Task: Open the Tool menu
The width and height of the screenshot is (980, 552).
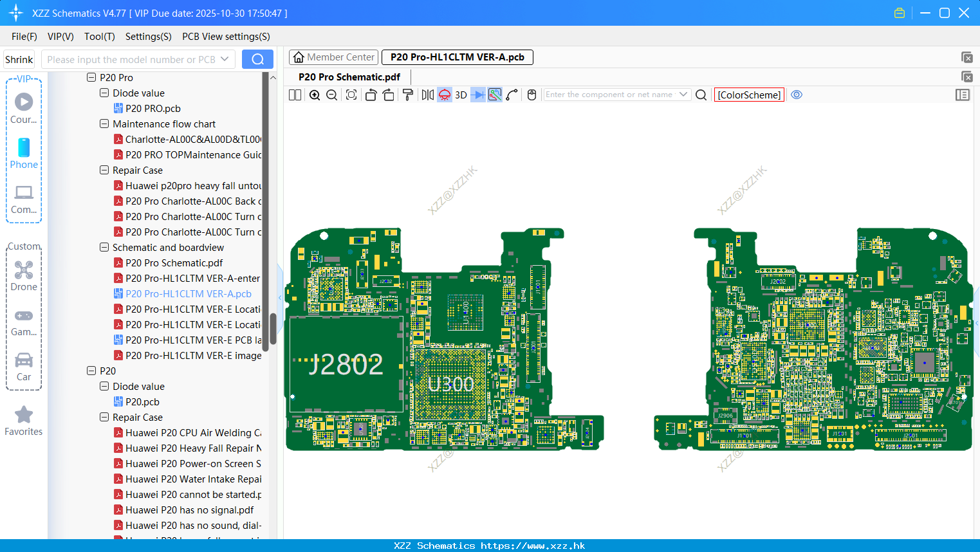Action: pyautogui.click(x=100, y=37)
